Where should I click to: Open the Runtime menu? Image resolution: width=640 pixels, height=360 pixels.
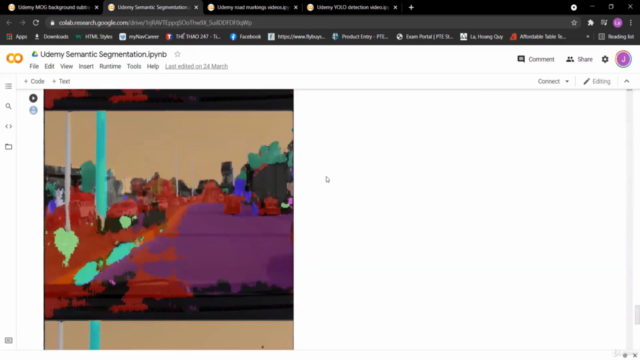[x=110, y=66]
